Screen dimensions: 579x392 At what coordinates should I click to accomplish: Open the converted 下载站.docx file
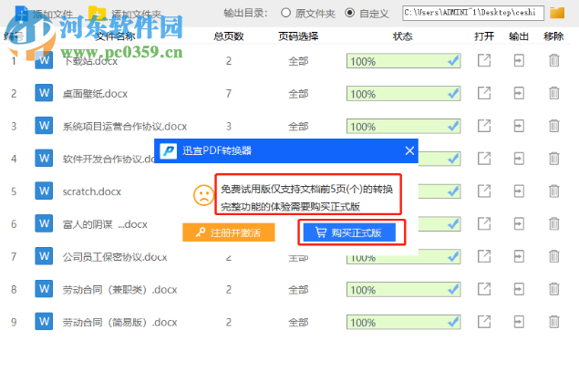point(484,60)
